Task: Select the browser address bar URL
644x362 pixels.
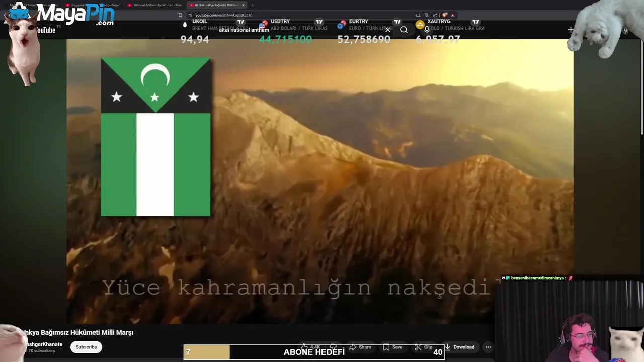Action: 223,15
